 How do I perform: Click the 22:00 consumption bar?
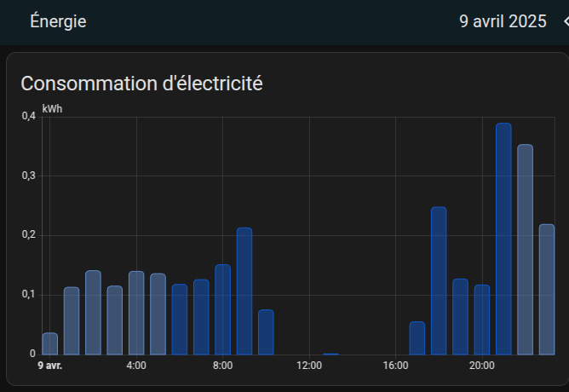point(525,250)
